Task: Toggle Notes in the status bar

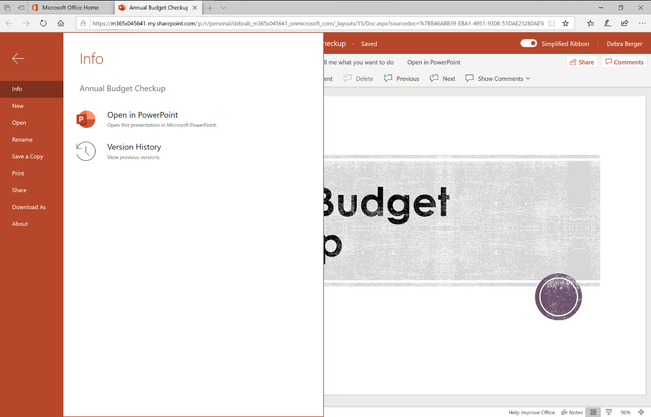Action: point(572,412)
